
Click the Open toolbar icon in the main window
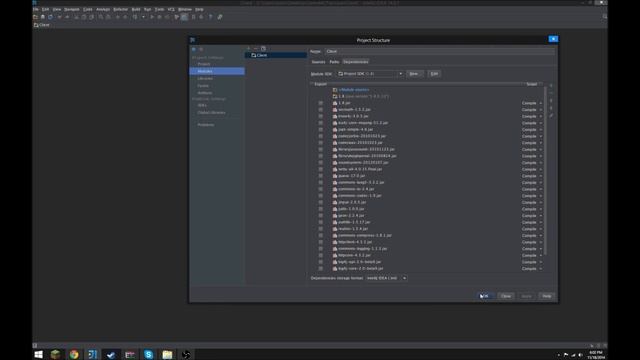[x=36, y=17]
